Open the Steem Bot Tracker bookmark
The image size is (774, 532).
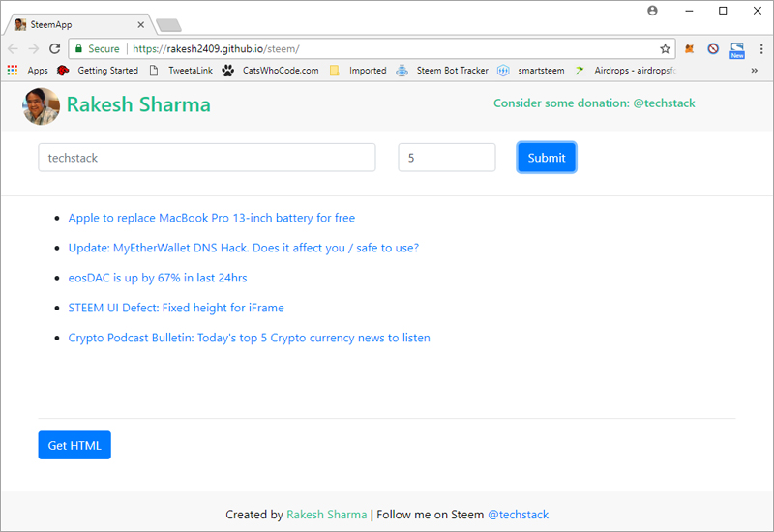pyautogui.click(x=442, y=70)
